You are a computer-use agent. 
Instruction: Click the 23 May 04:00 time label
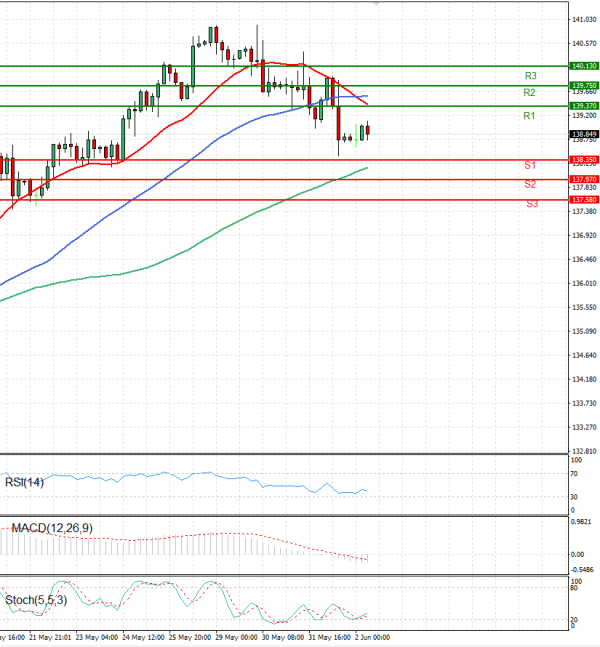(x=97, y=638)
